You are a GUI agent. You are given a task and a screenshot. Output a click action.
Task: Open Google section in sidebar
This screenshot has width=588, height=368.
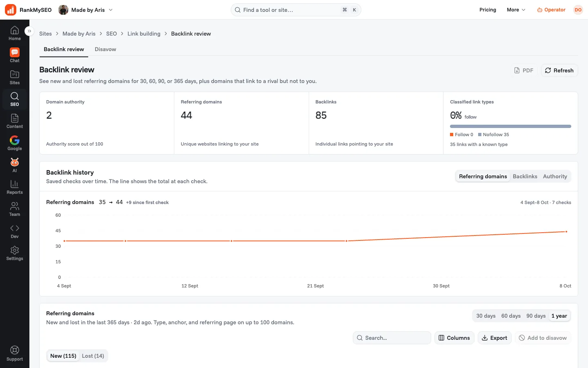[x=15, y=143]
